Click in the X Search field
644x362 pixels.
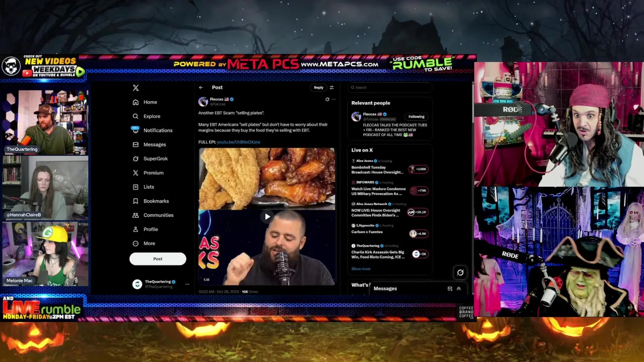point(390,87)
